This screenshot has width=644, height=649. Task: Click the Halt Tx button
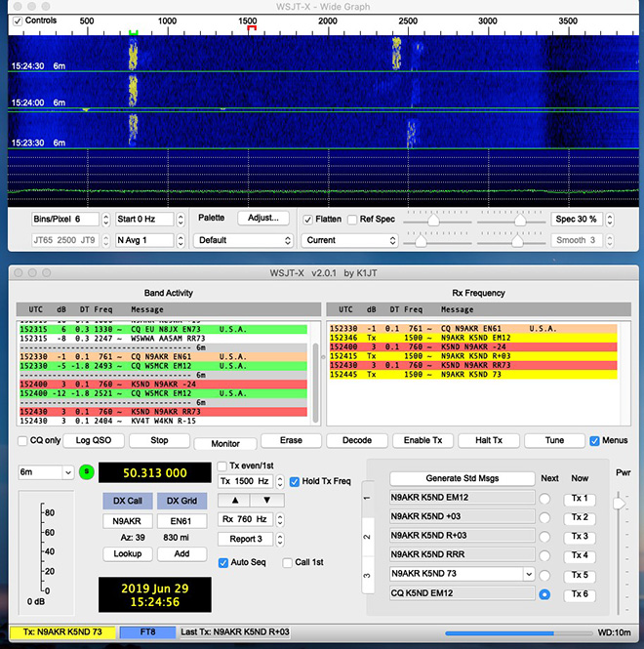pos(489,440)
